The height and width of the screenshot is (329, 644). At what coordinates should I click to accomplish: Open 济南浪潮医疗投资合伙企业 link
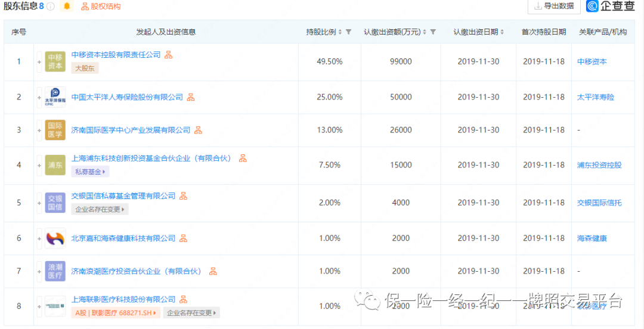138,271
